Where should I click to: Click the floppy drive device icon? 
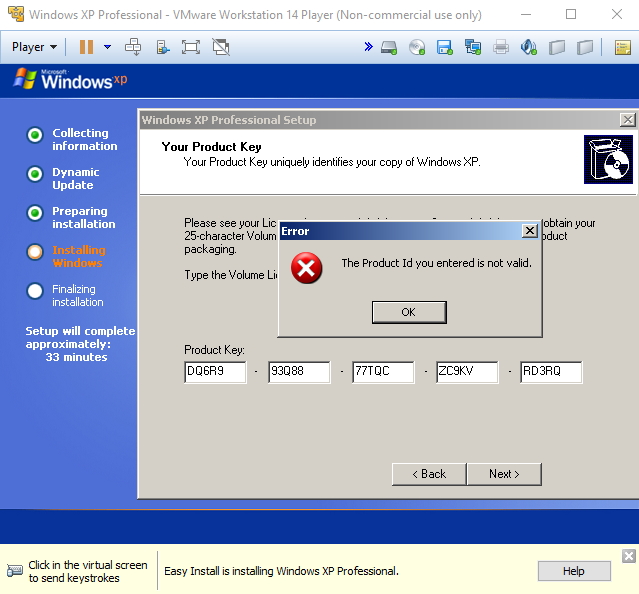445,47
